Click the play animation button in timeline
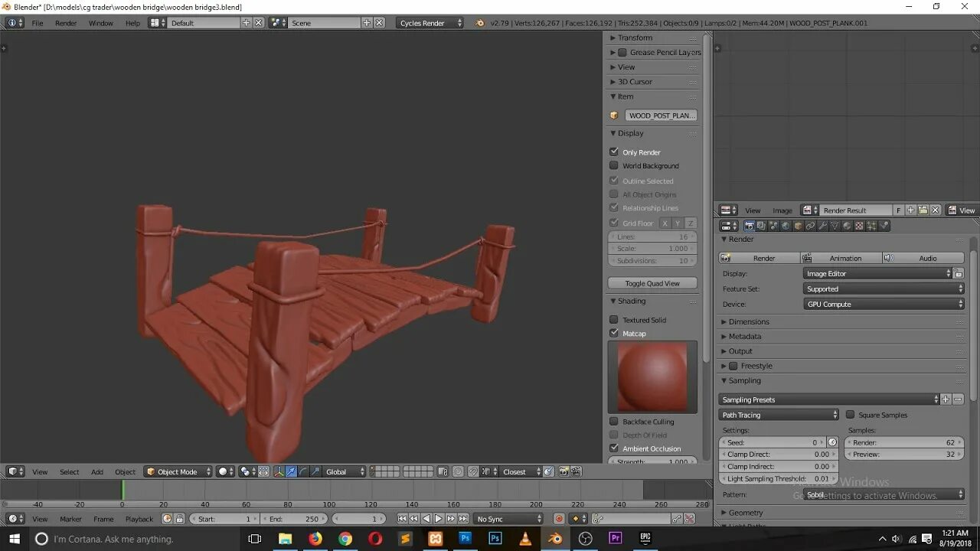Viewport: 980px width, 551px height. tap(439, 519)
